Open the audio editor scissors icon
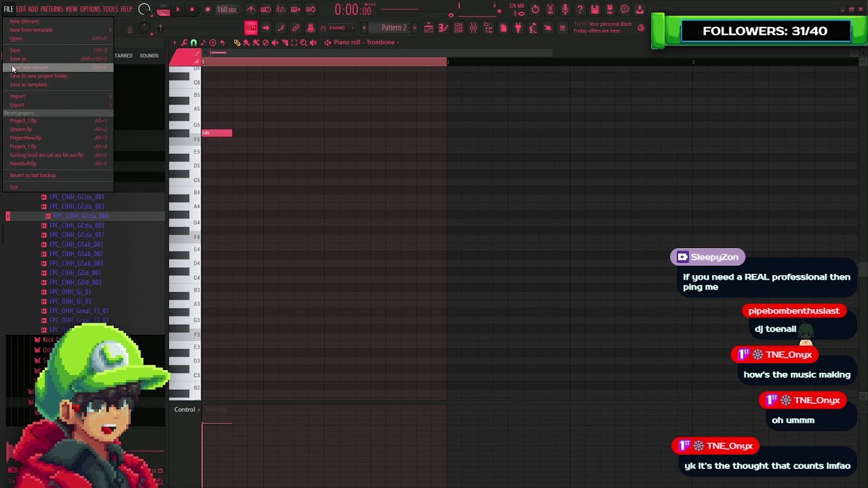868x488 pixels. click(551, 9)
